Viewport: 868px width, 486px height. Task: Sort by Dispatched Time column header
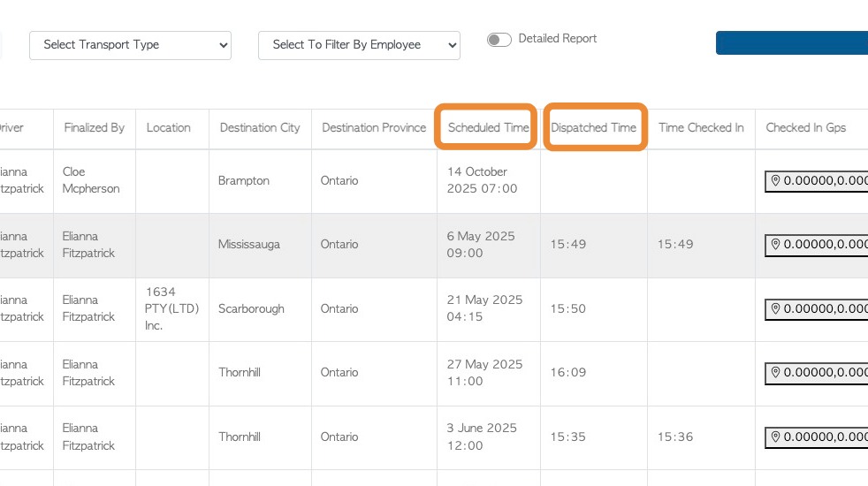(x=593, y=127)
